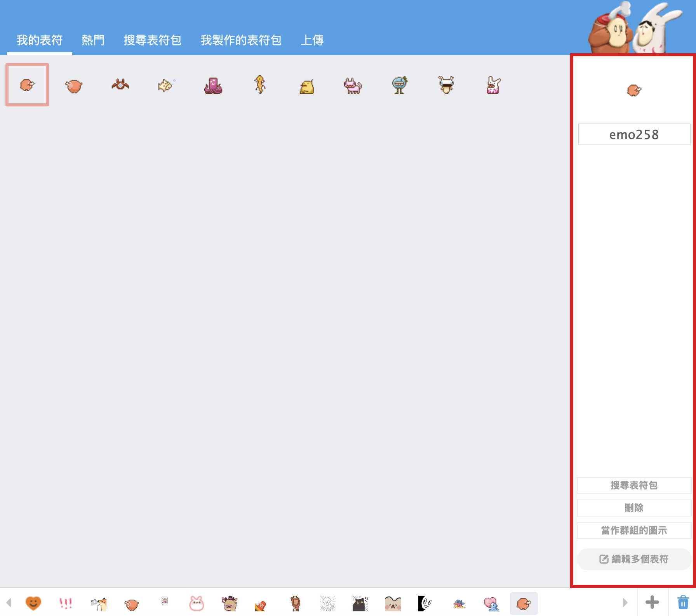Image resolution: width=696 pixels, height=616 pixels.
Task: Click 當作群組的圖示 button
Action: pyautogui.click(x=634, y=530)
